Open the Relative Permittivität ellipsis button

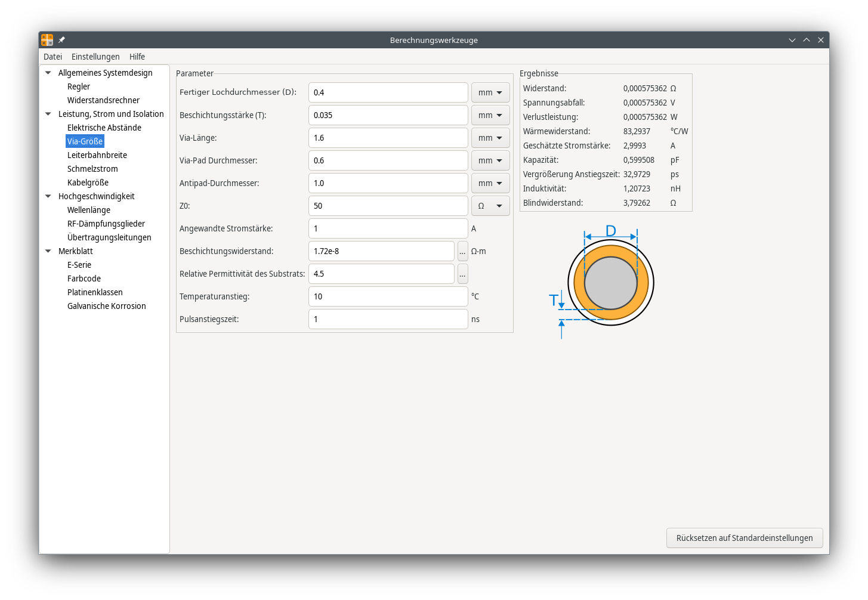pos(462,274)
